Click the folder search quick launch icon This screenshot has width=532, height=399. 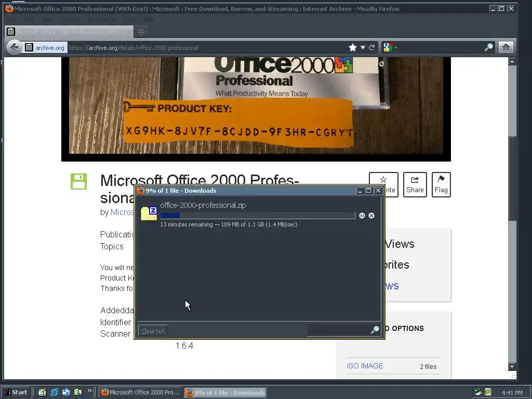[78, 392]
